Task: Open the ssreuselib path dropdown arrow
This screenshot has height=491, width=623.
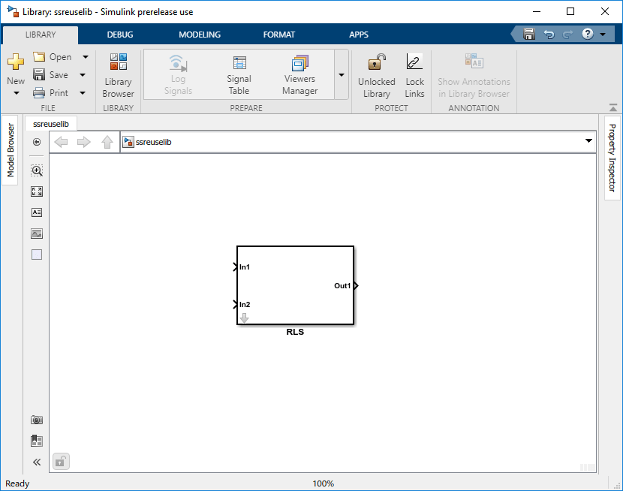Action: (588, 141)
